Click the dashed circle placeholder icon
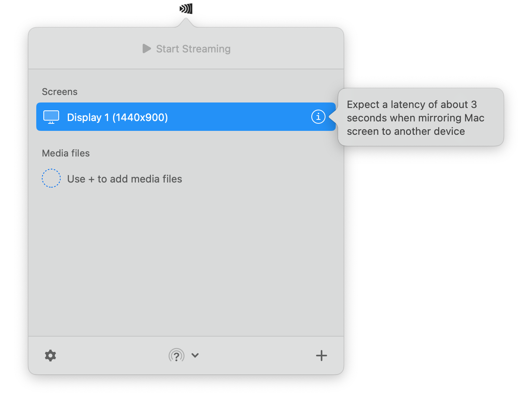 [x=51, y=178]
